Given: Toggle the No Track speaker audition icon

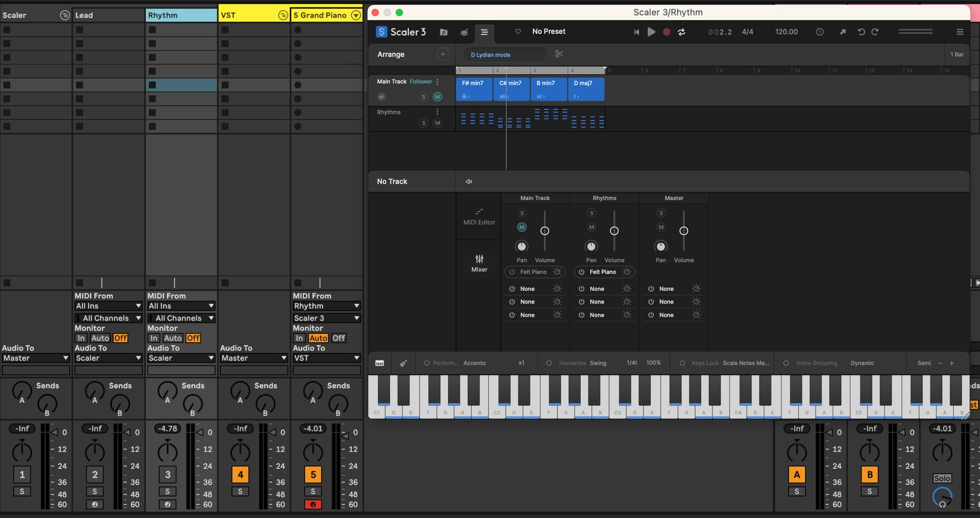Looking at the screenshot, I should [469, 181].
